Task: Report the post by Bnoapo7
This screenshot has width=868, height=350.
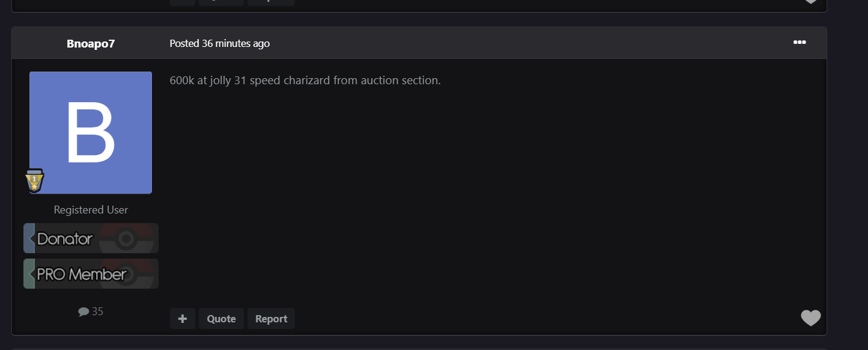Action: (271, 319)
